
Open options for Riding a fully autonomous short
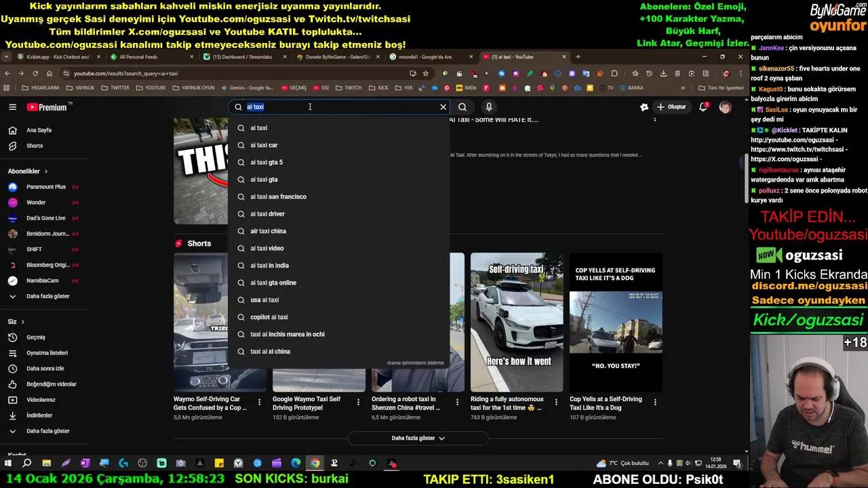[556, 403]
